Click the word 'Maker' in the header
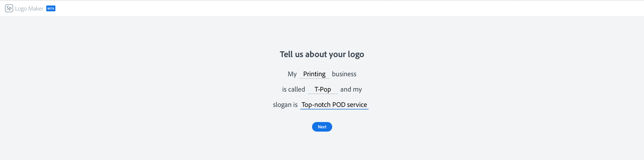Image resolution: width=644 pixels, height=160 pixels. [36, 9]
